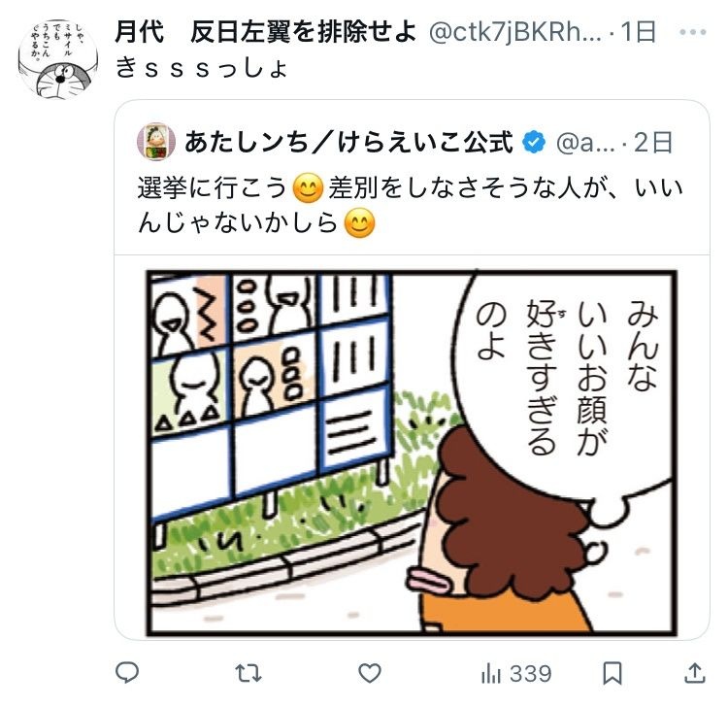The width and height of the screenshot is (728, 707).
Task: Open the share upload icon
Action: (x=695, y=673)
